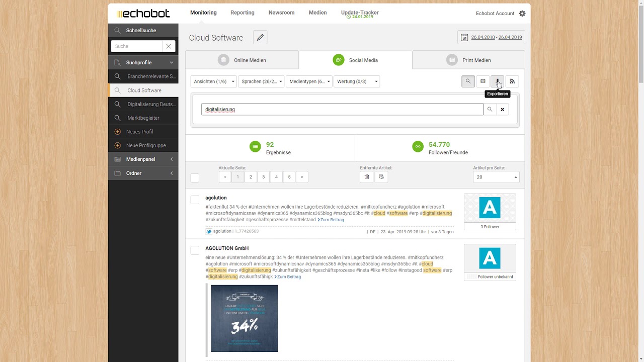
Task: Open the Sprachen filter dropdown
Action: tap(261, 81)
